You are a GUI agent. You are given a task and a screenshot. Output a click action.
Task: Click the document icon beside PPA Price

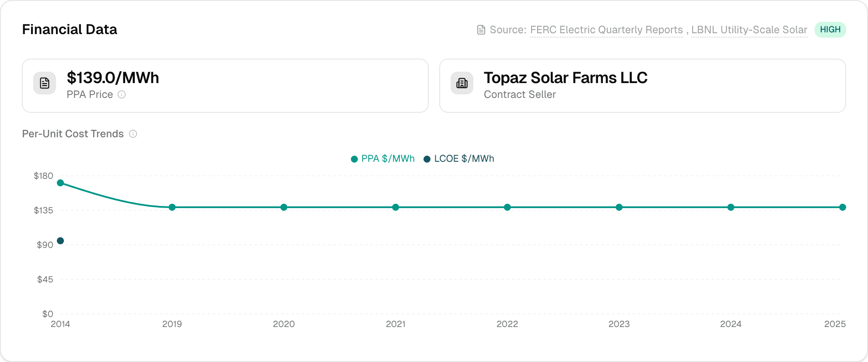coord(45,83)
